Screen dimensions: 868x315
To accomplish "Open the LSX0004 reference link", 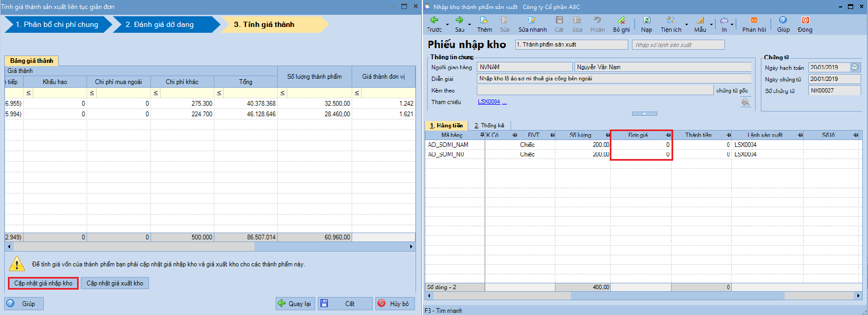I will 489,101.
